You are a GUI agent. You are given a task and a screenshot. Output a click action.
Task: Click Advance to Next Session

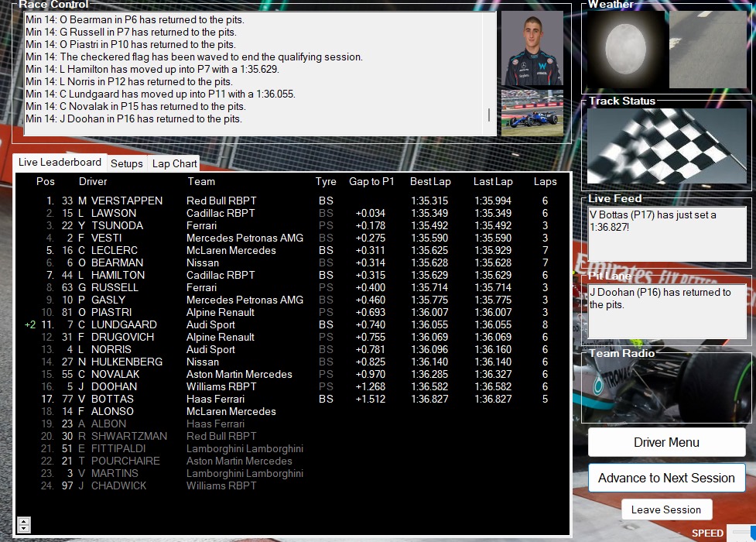point(666,478)
